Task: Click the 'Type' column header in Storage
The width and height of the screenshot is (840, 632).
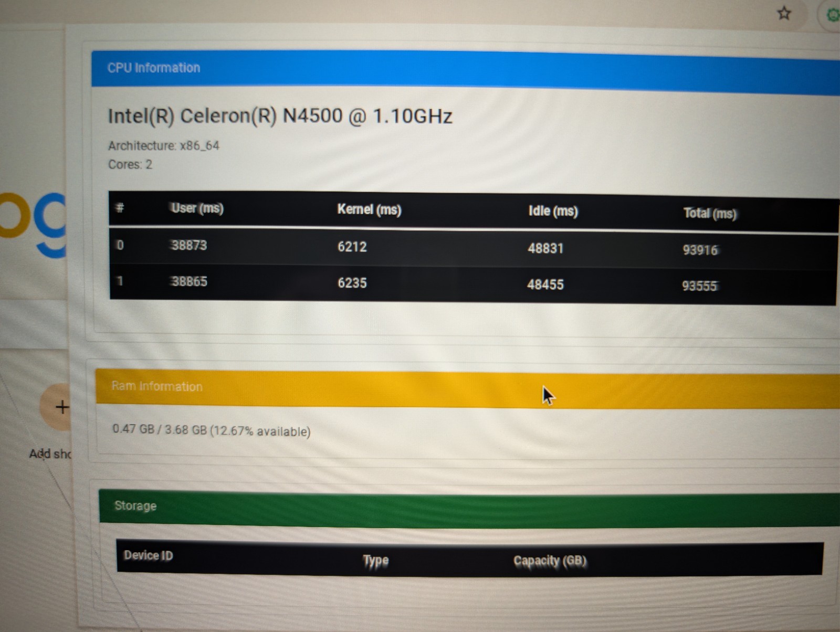Action: 376,560
